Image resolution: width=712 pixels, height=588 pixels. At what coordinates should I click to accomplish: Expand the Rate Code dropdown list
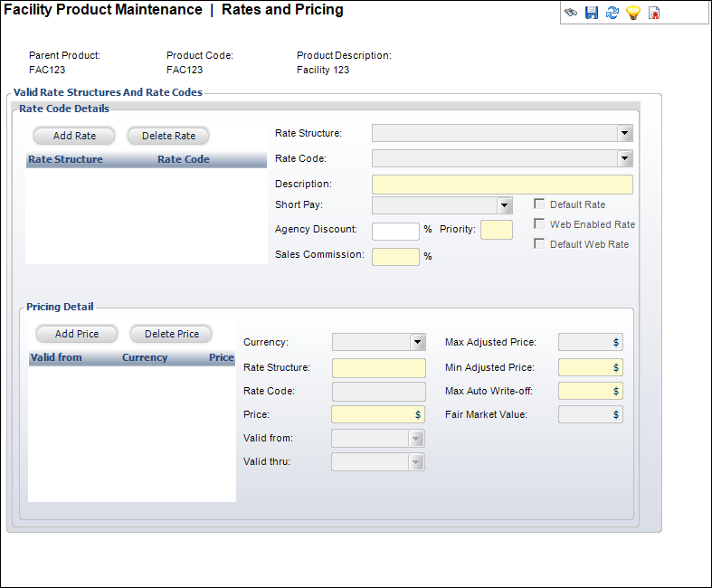[x=624, y=159]
